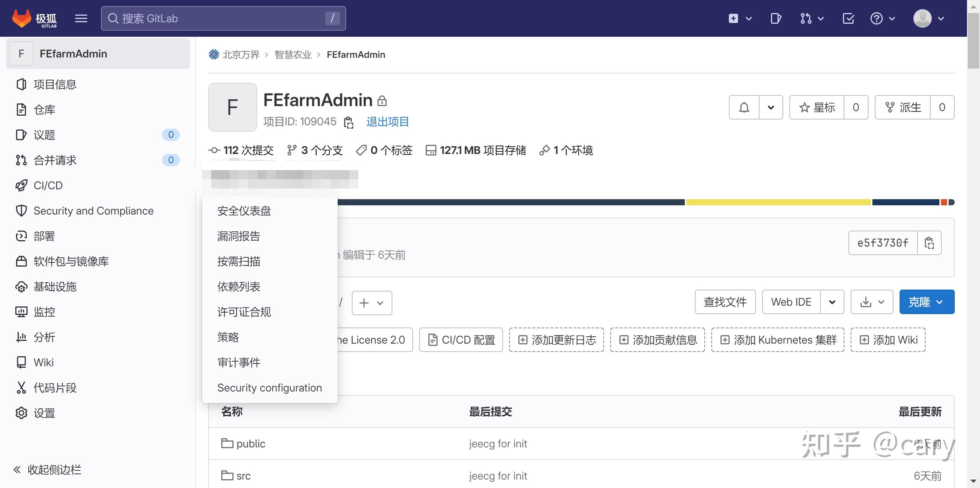Viewport: 980px width, 488px height.
Task: Open the hamburger navigation menu
Action: pyautogui.click(x=81, y=18)
